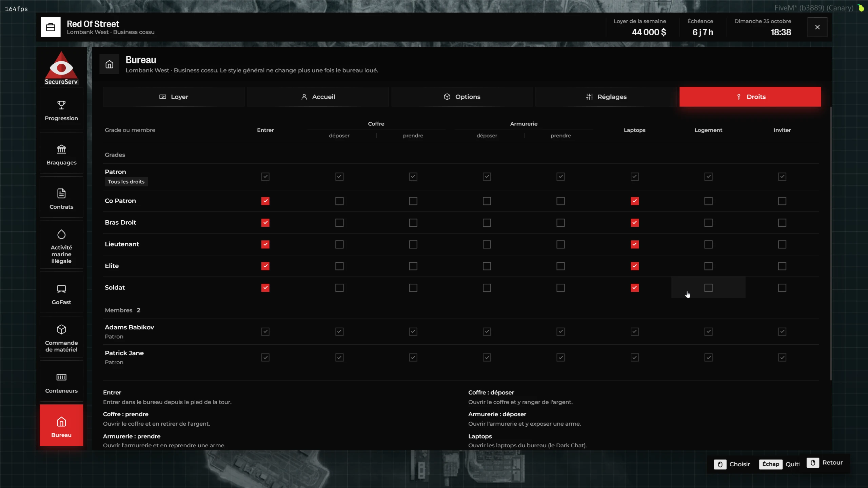Click the SecuroServ logo
This screenshot has height=488, width=868.
(61, 68)
